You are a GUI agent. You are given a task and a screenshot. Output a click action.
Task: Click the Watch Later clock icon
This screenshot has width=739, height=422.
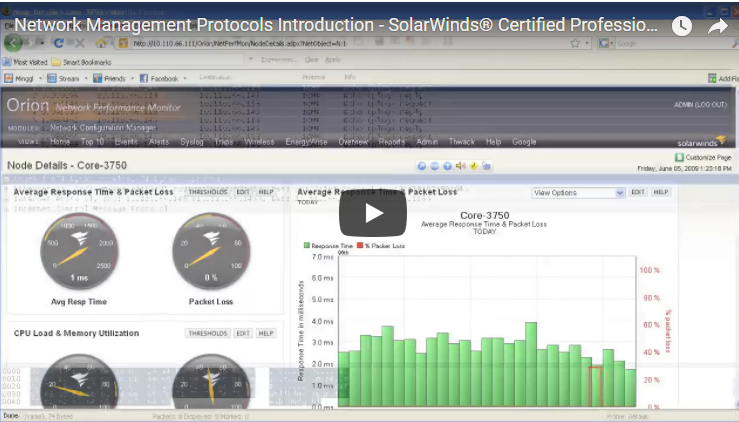pos(682,26)
